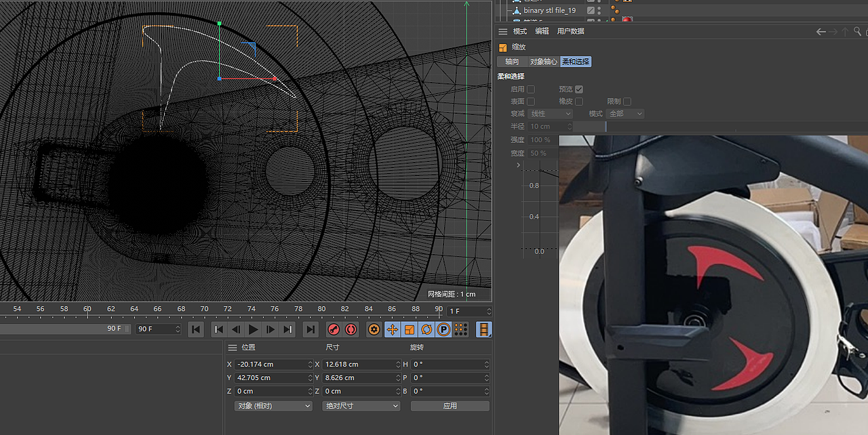
Task: Toggle scale keyframe recording icon
Action: pyautogui.click(x=409, y=329)
